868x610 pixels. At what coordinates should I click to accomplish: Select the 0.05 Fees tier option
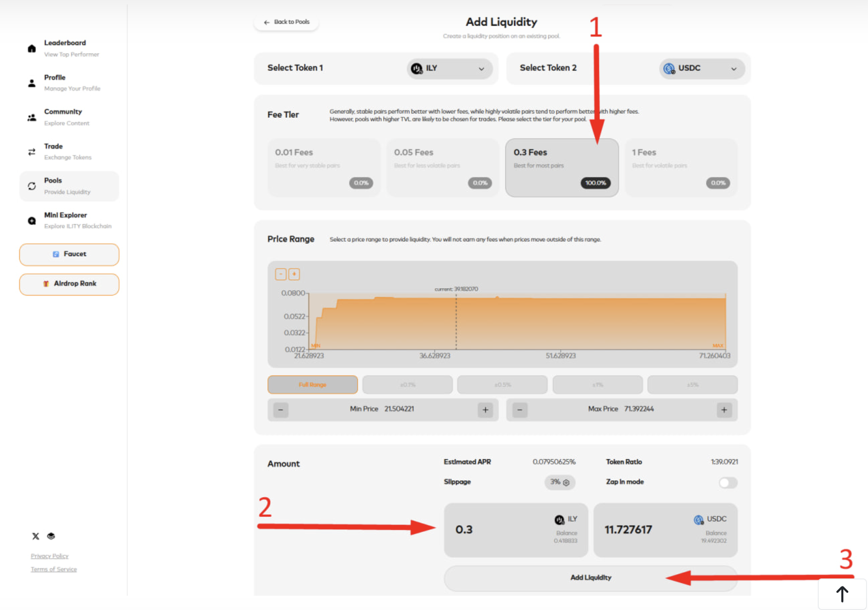(x=442, y=168)
